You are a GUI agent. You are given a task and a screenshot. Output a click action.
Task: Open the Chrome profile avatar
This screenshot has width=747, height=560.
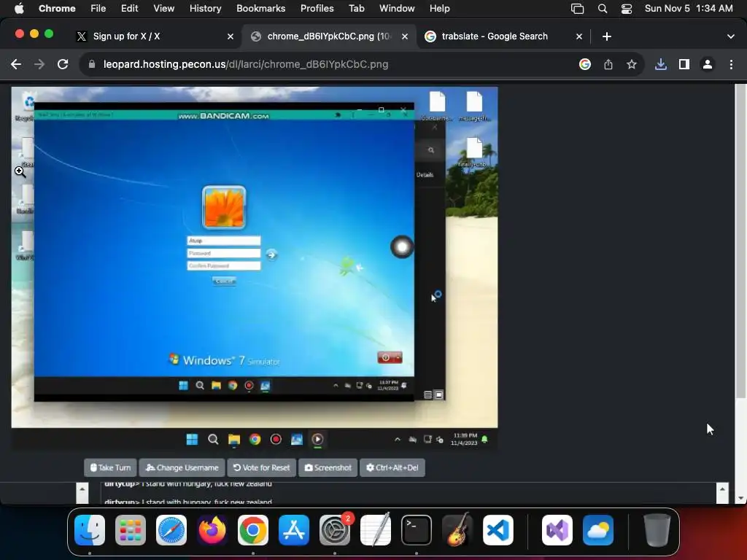click(x=708, y=64)
